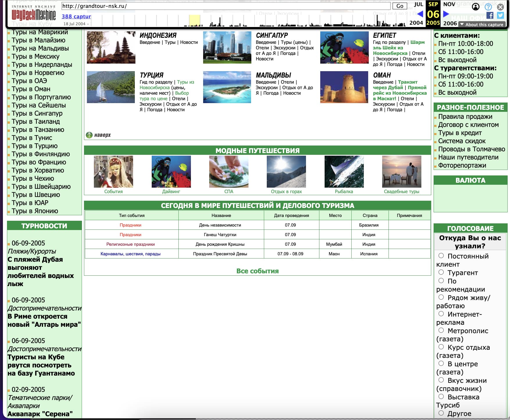Open Туры на Мальдивы menu item
This screenshot has height=420, width=510.
[x=40, y=48]
